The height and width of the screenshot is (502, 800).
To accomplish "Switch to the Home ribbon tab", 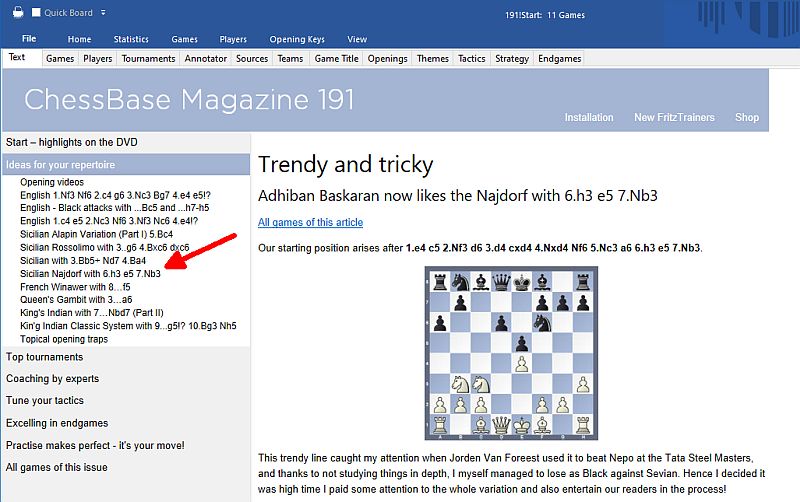I will [x=79, y=39].
